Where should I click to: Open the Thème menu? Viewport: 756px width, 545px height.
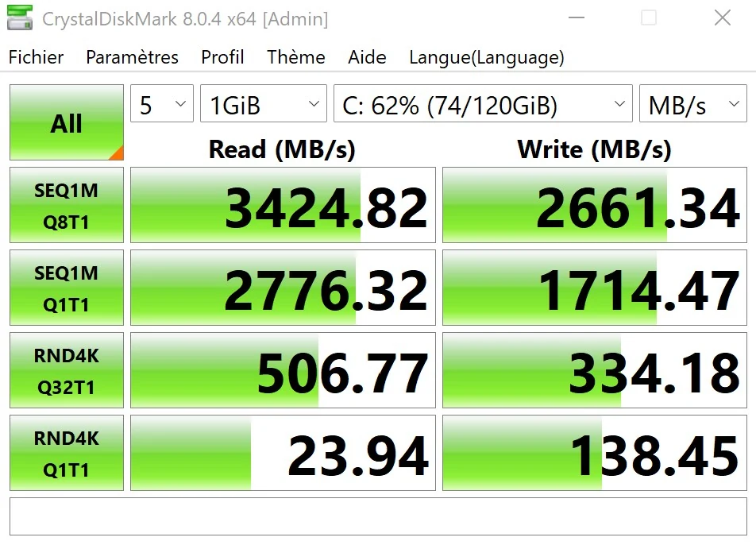pos(296,57)
